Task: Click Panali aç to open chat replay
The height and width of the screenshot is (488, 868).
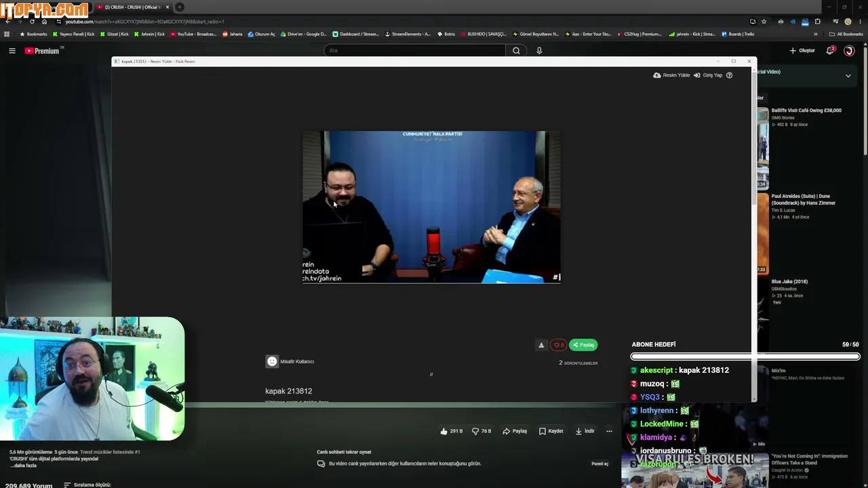Action: point(600,464)
